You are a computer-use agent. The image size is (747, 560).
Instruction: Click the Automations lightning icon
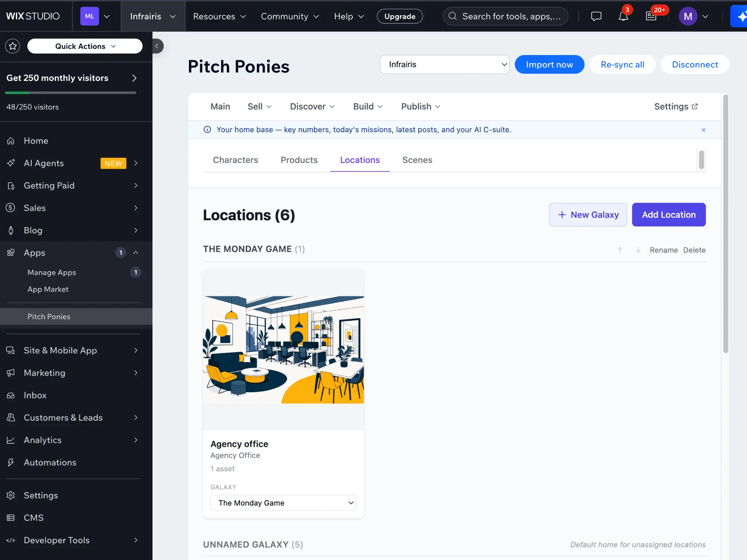[11, 462]
